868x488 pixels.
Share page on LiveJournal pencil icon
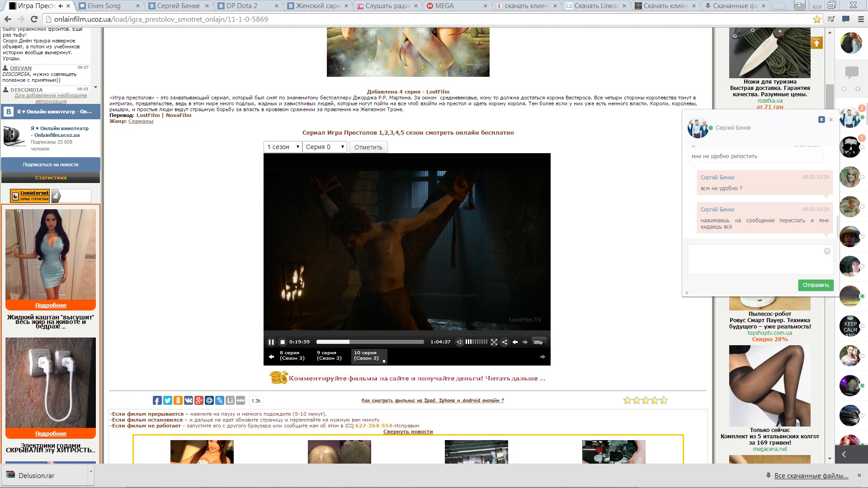point(220,400)
